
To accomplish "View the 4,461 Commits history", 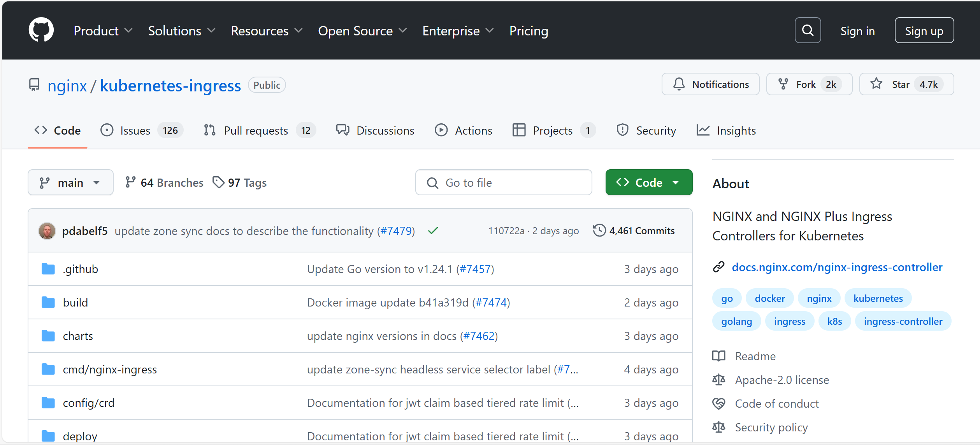I will tap(634, 231).
